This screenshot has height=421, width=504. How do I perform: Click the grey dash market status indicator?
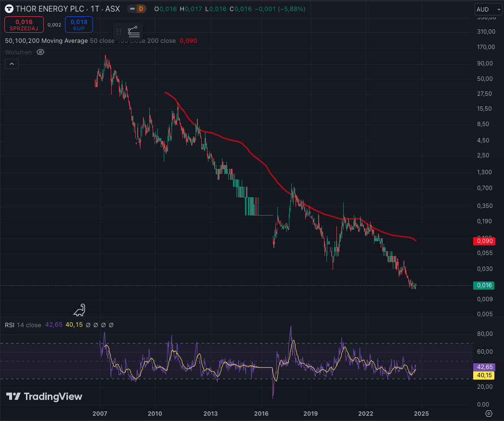point(132,9)
